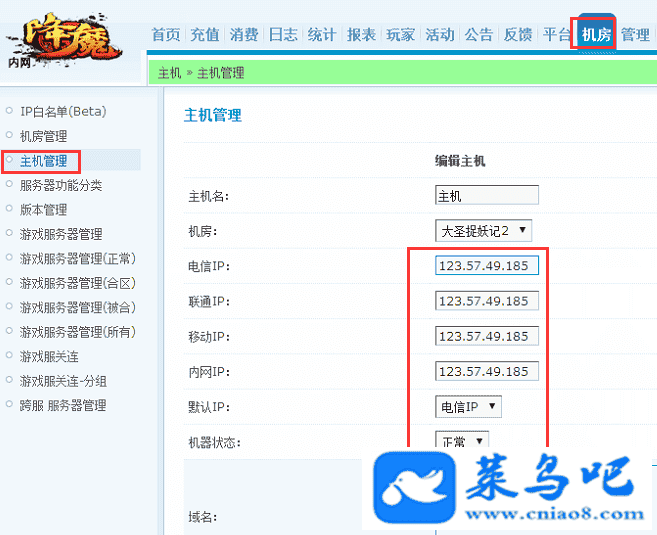Select the 管理 top menu tab
The image size is (657, 535).
click(635, 34)
